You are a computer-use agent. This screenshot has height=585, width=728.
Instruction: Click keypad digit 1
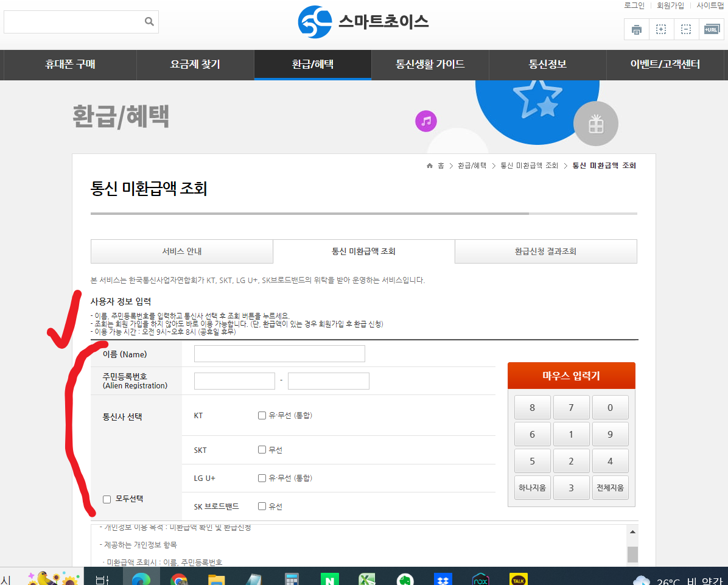(x=572, y=434)
